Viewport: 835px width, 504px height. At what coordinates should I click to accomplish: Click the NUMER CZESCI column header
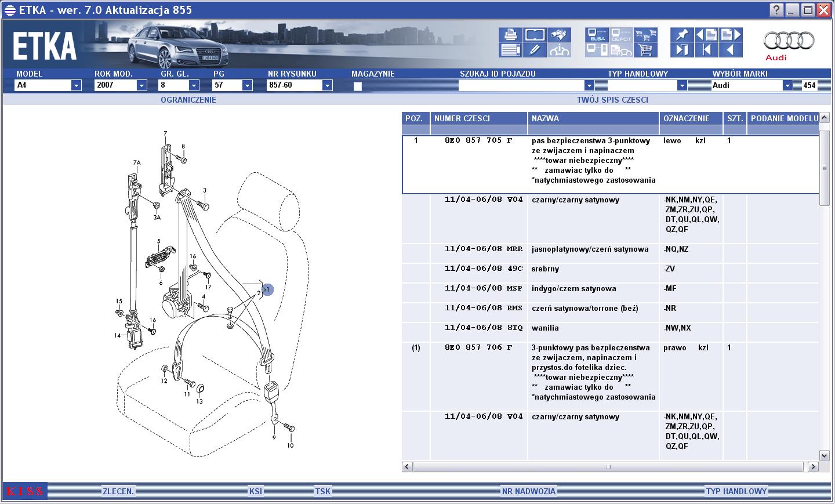tap(479, 118)
